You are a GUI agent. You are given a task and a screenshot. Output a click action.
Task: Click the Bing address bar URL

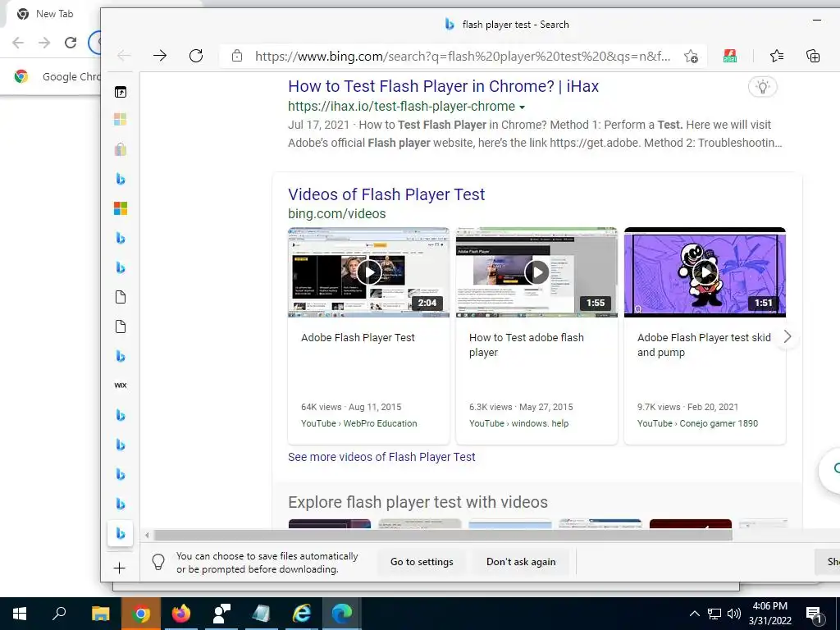463,57
